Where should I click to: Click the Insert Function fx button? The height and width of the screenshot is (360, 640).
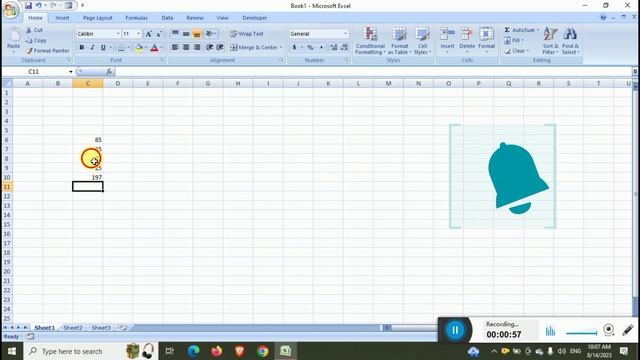[x=109, y=71]
